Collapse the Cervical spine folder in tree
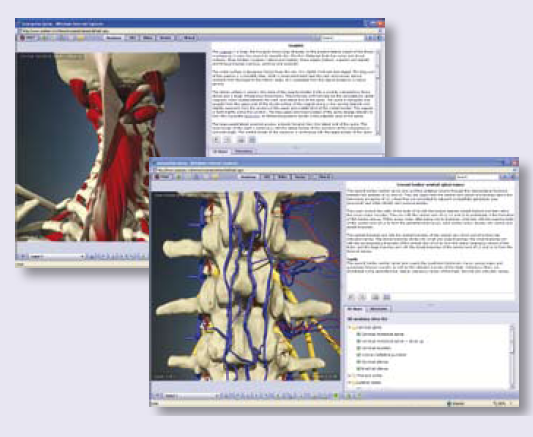This screenshot has width=533, height=437. point(350,328)
